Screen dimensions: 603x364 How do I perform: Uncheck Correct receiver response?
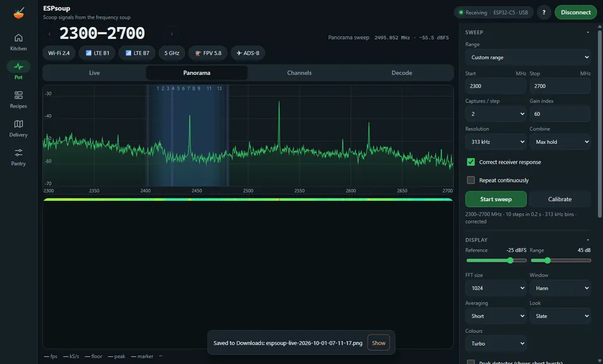470,162
